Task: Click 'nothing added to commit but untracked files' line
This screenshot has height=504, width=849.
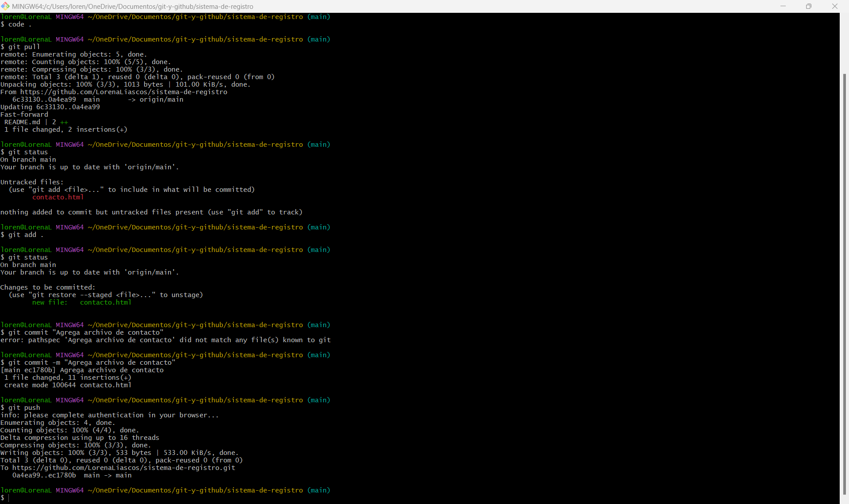Action: [151, 212]
